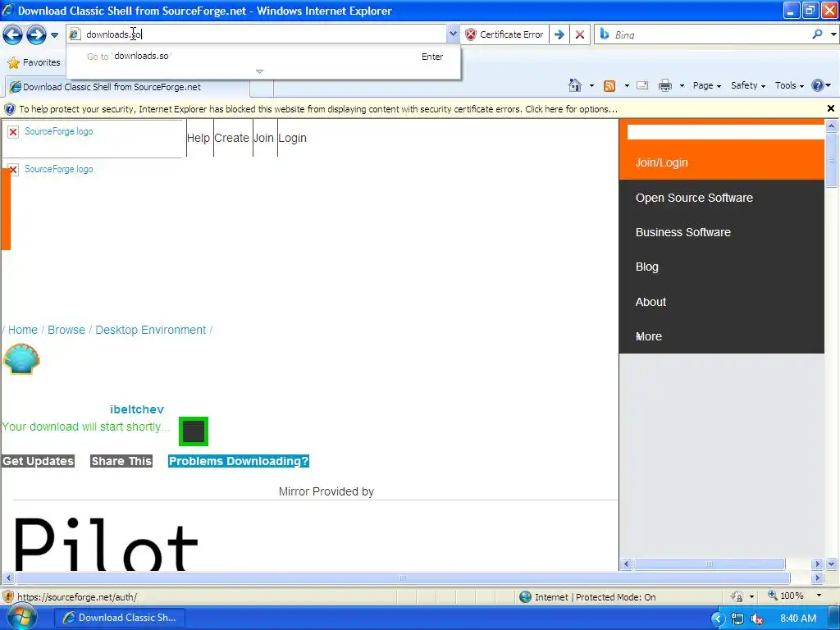The height and width of the screenshot is (630, 840).
Task: Click the Share This button
Action: [121, 461]
